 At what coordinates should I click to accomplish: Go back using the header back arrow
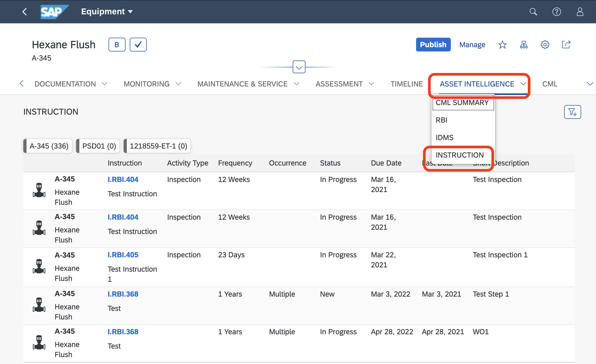[x=25, y=12]
